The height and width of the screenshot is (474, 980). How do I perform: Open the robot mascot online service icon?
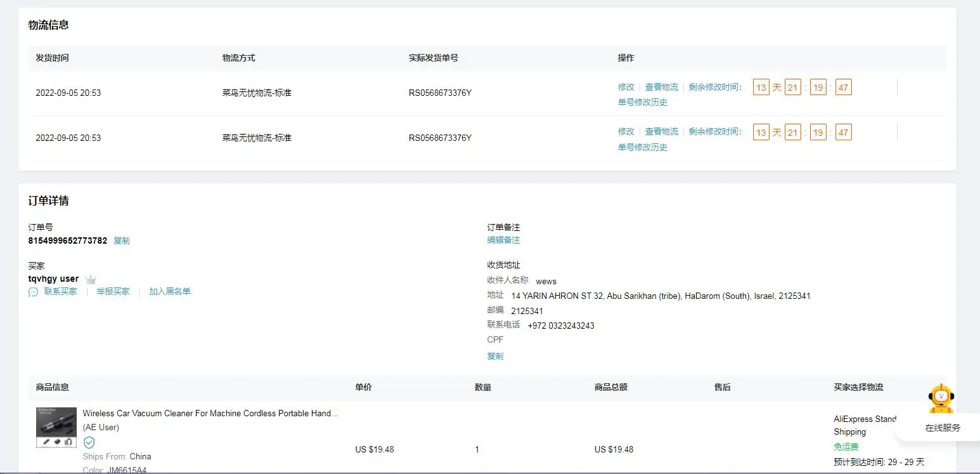pos(941,399)
